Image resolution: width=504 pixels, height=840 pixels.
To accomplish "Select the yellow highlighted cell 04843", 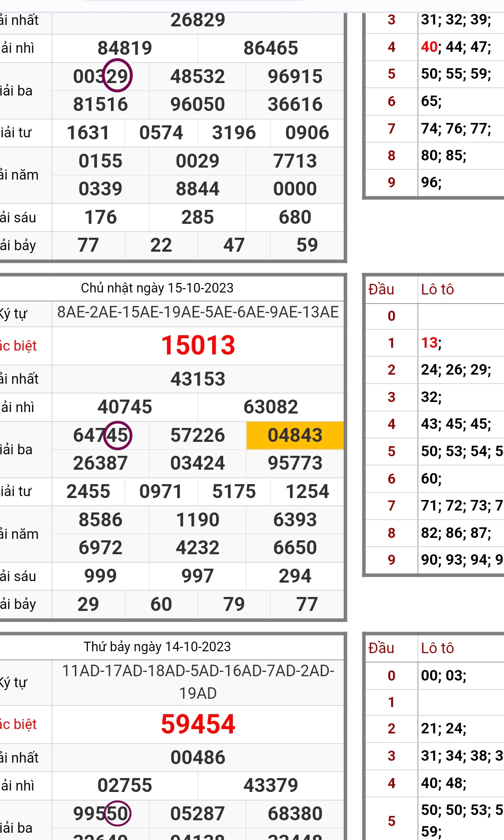I will pyautogui.click(x=295, y=435).
